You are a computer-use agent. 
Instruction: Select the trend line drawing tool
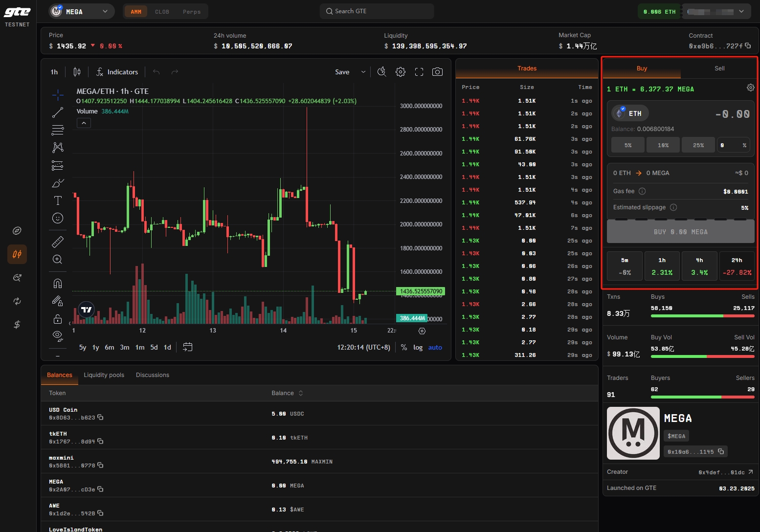click(x=58, y=112)
